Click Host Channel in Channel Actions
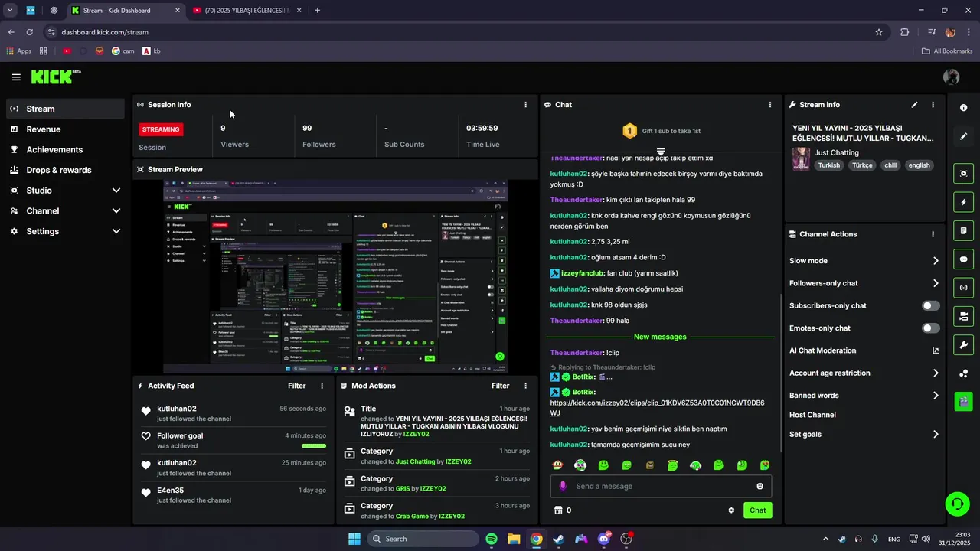This screenshot has height=551, width=980. click(x=812, y=415)
